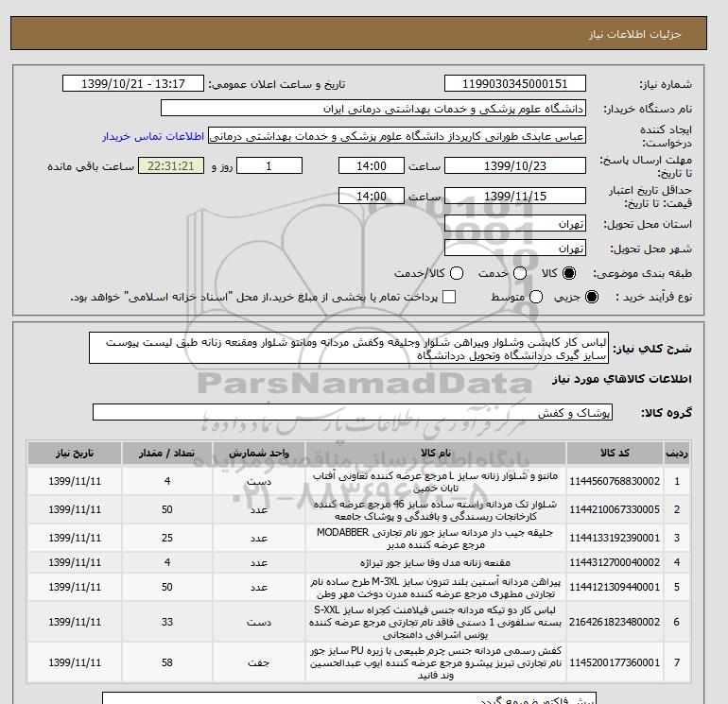Click product code 2164261823480002
Viewport: 728px width, 704px height.
pyautogui.click(x=615, y=622)
